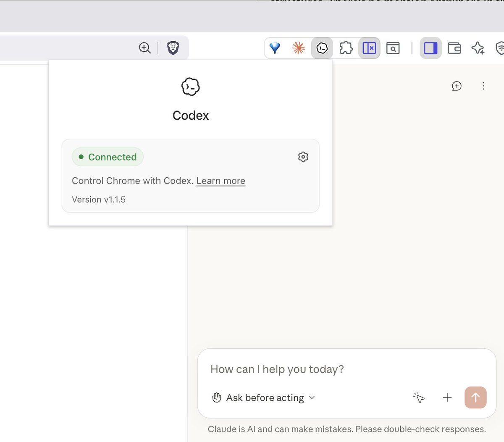504x442 pixels.
Task: Open the Claude starburst extension icon
Action: pos(299,48)
